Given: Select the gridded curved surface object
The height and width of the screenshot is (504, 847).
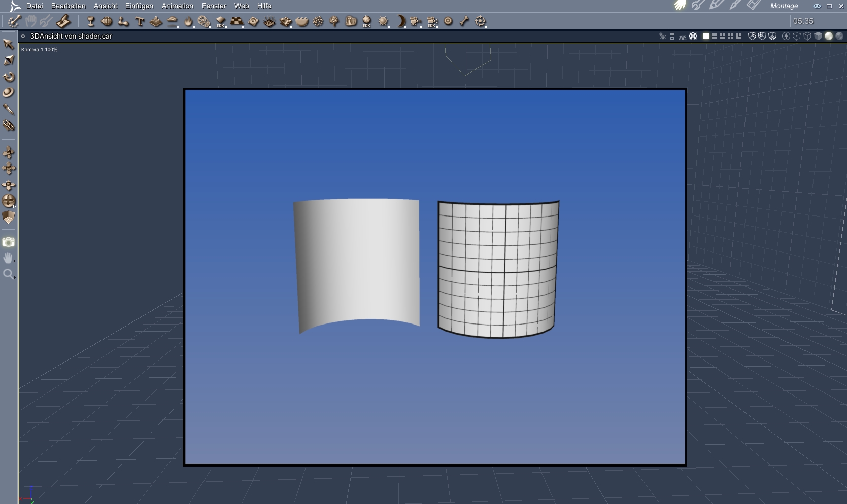Looking at the screenshot, I should coord(497,269).
